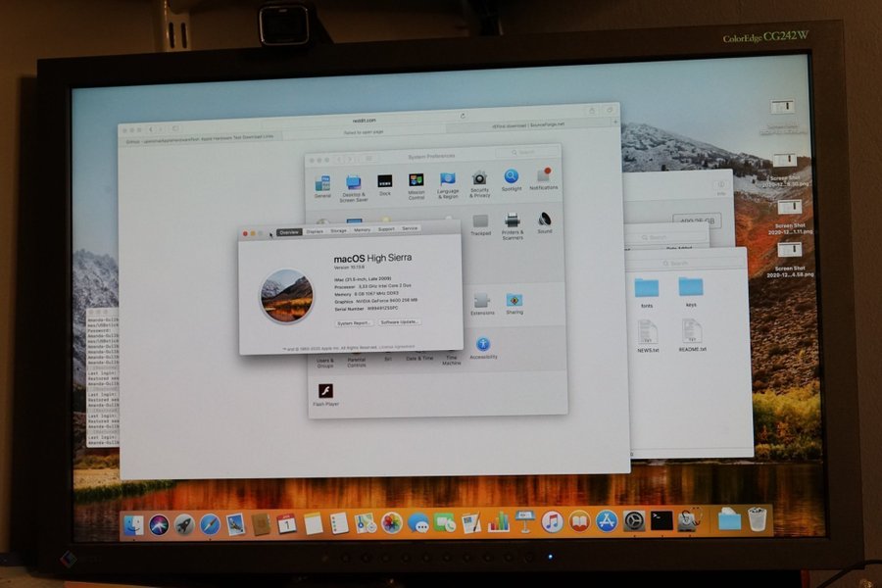Click the System Report button
The width and height of the screenshot is (882, 588).
[x=354, y=323]
